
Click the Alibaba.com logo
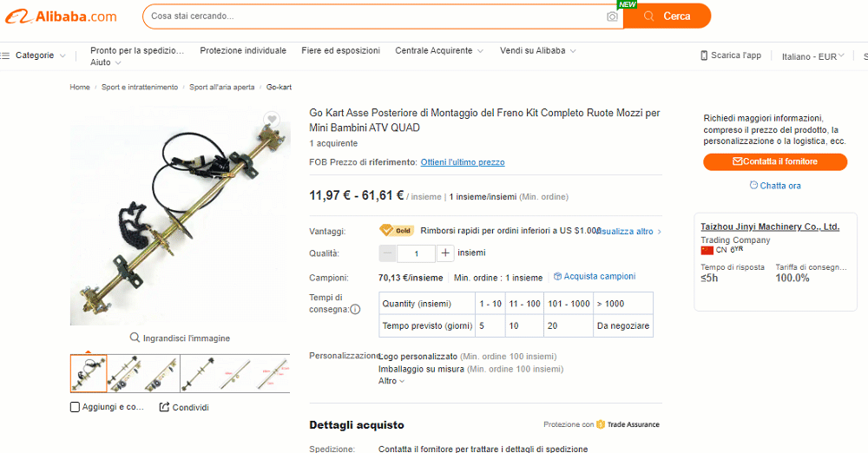click(x=62, y=16)
